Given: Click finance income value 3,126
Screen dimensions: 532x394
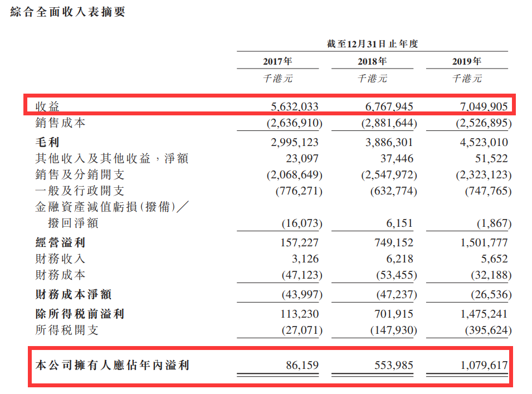Looking at the screenshot, I should (305, 259).
